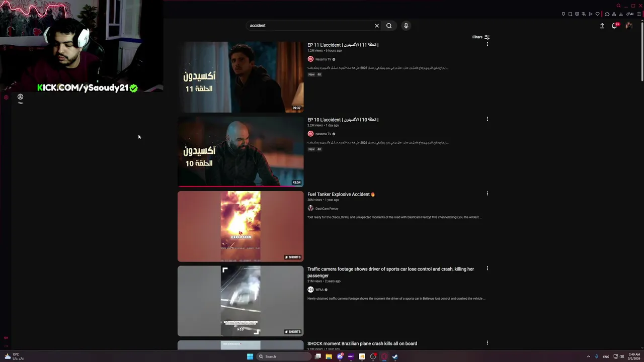The image size is (644, 362).
Task: Open the browser downloads icon
Action: click(x=621, y=14)
